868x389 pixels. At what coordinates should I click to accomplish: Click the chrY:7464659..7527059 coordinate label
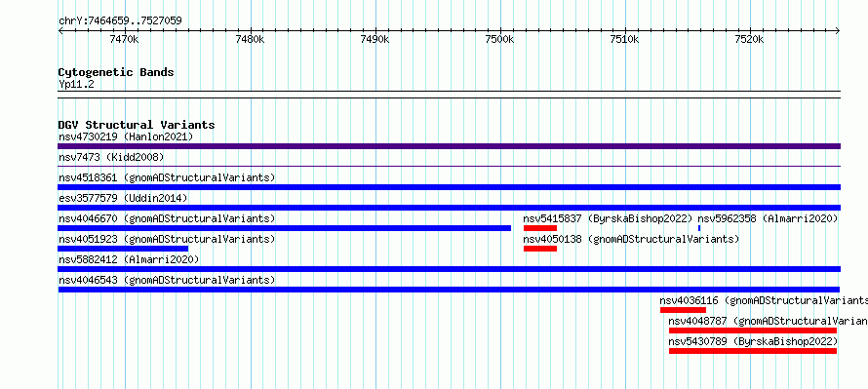point(120,21)
